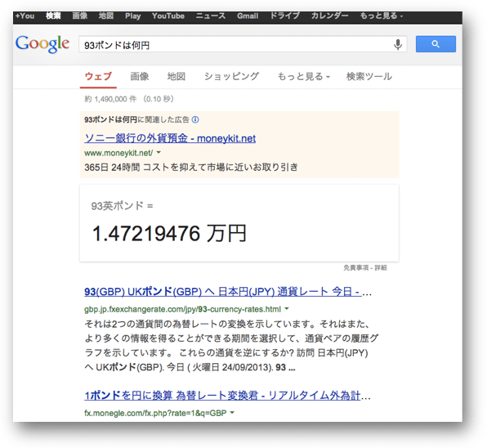
Task: Switch to the 地図 search tab
Action: [x=176, y=76]
